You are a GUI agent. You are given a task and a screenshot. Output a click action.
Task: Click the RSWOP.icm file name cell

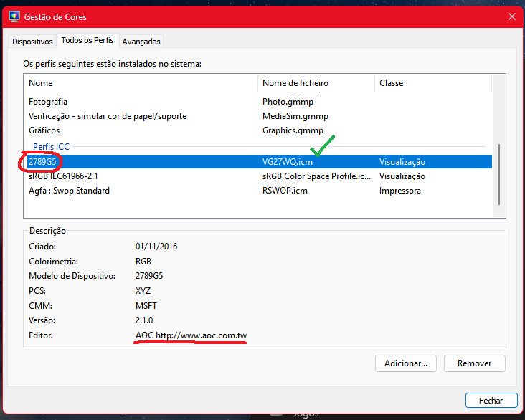pos(285,191)
